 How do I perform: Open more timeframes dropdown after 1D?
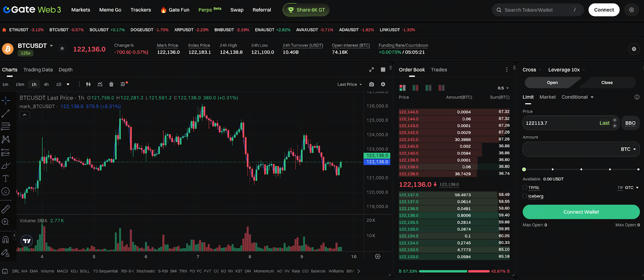pos(68,84)
